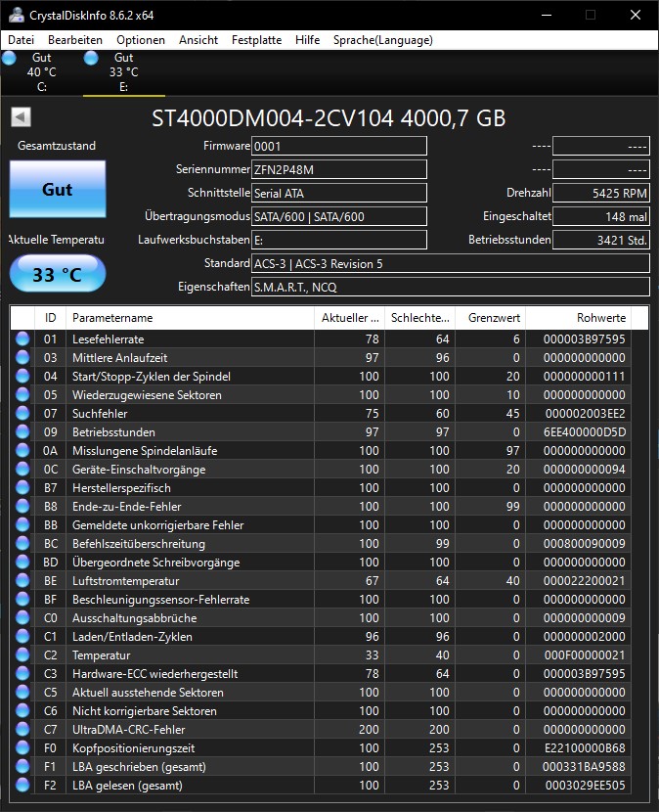Click status orb for Beschleunigungssensor-Fehlerrate row
This screenshot has width=659, height=812.
[x=22, y=599]
